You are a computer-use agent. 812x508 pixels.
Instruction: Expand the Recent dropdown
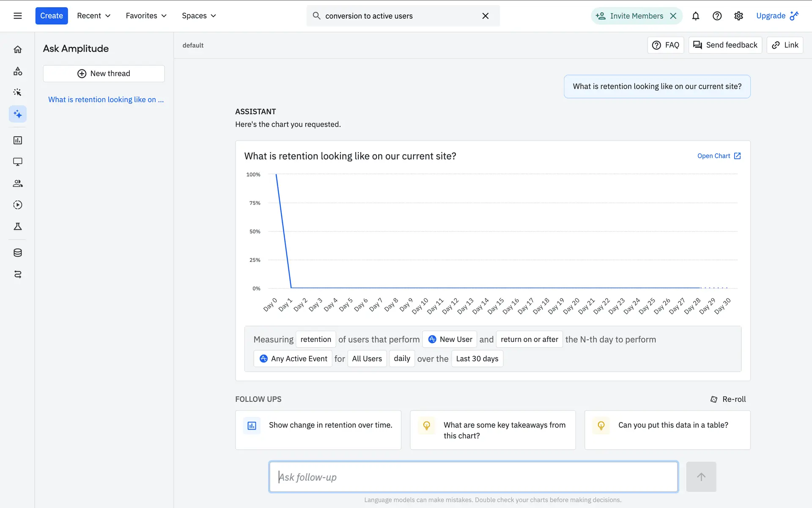(x=93, y=16)
